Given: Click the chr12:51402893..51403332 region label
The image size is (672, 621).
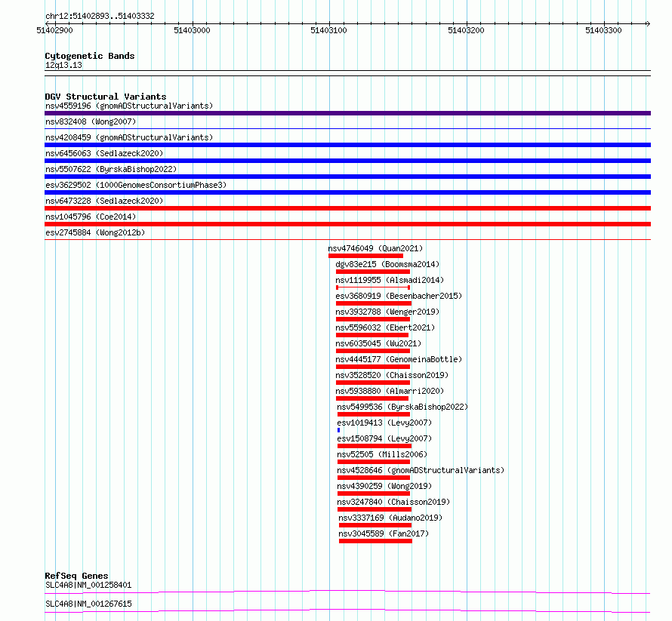Looking at the screenshot, I should [100, 17].
